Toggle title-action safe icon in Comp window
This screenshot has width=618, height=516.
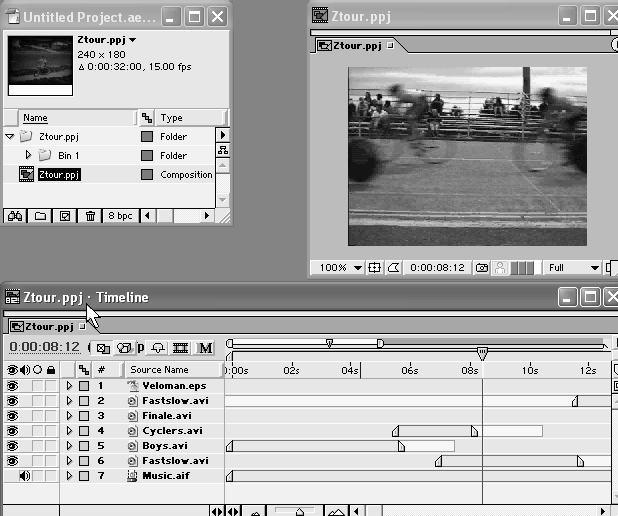coord(374,268)
